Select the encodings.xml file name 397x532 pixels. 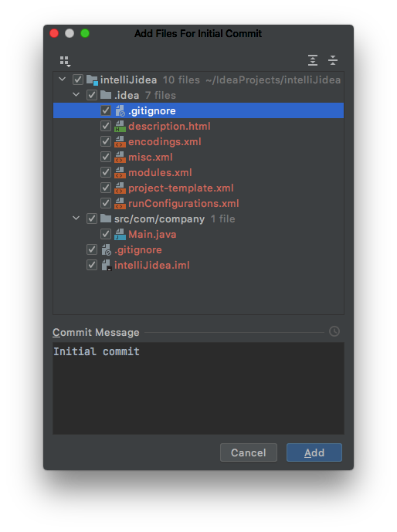pyautogui.click(x=165, y=141)
